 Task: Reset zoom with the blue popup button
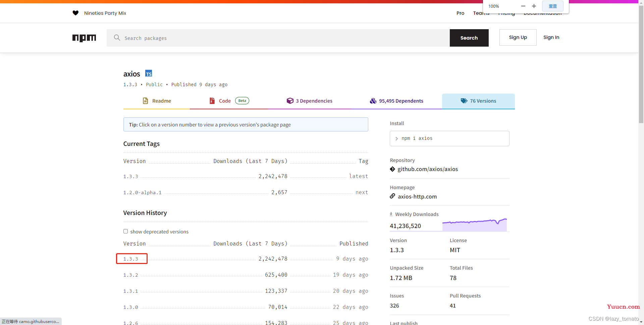click(552, 6)
